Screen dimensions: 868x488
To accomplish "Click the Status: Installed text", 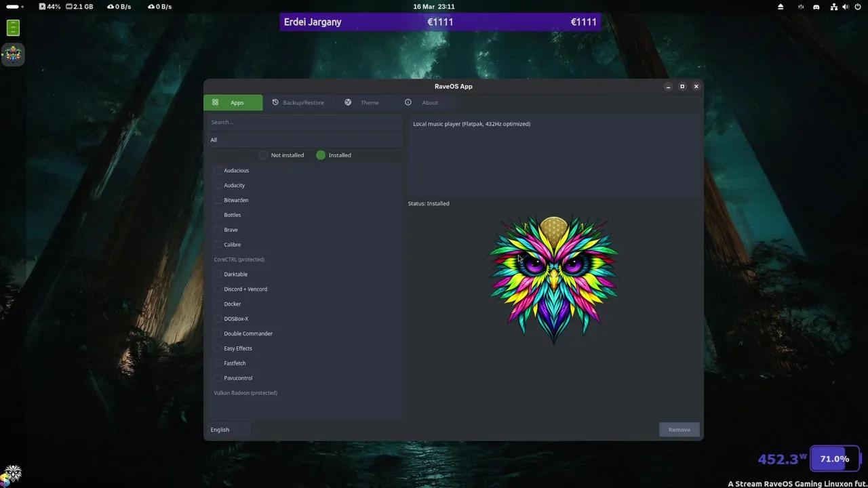I will click(x=429, y=203).
